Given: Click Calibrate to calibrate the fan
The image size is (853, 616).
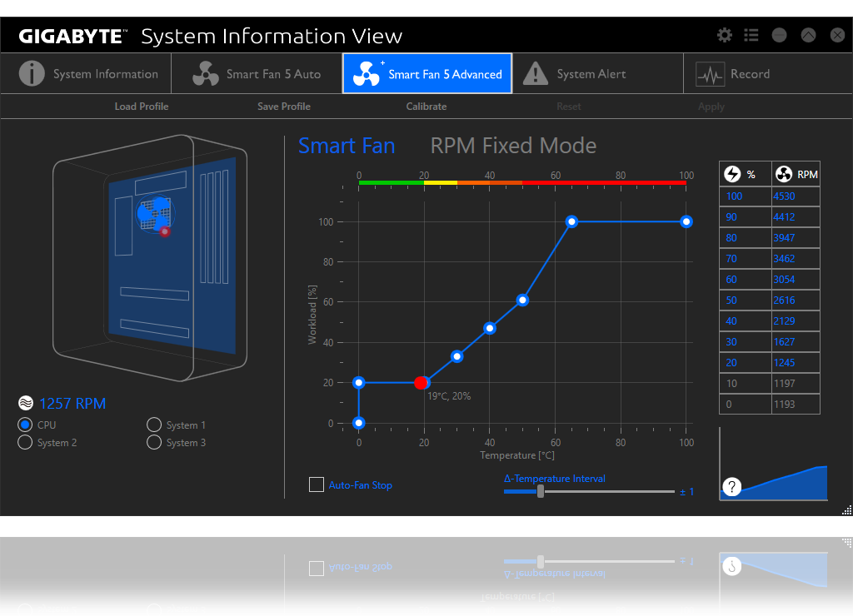Looking at the screenshot, I should 426,107.
